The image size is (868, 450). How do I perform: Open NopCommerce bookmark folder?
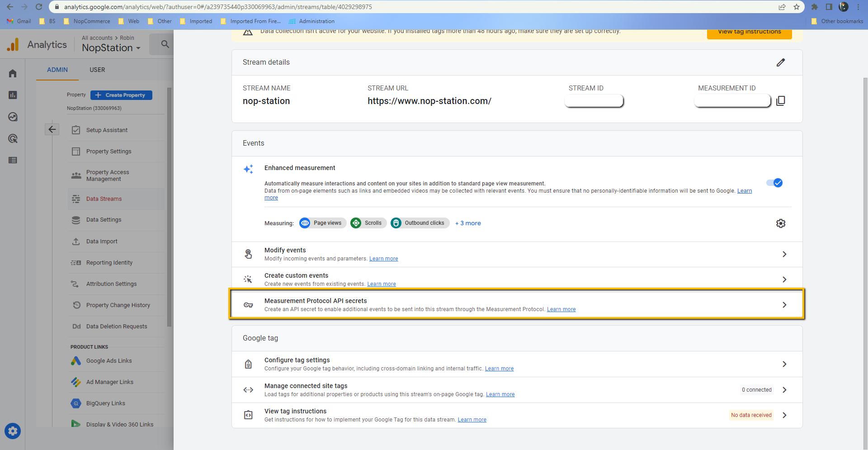click(x=87, y=21)
